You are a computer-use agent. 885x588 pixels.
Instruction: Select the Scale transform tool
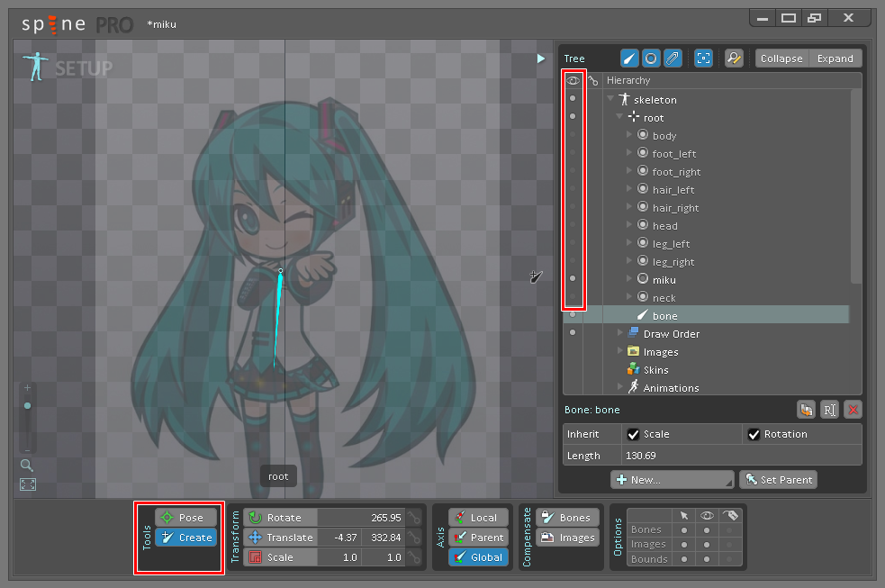click(281, 557)
